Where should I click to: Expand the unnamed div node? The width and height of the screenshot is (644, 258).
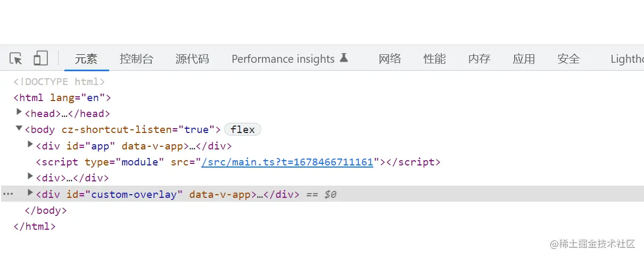[30, 177]
